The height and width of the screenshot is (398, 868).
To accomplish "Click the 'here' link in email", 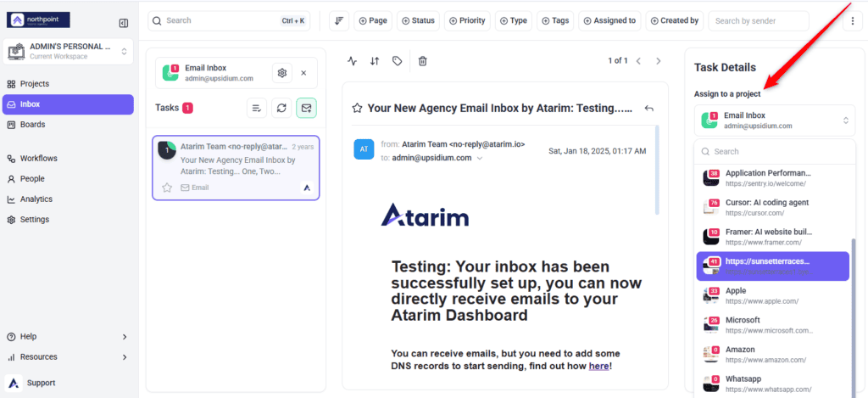I will click(599, 366).
